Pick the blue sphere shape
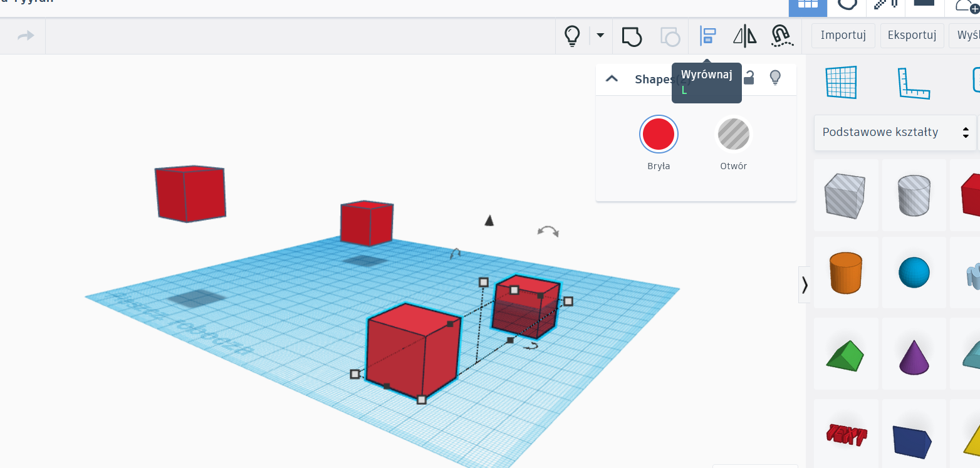 tap(914, 273)
